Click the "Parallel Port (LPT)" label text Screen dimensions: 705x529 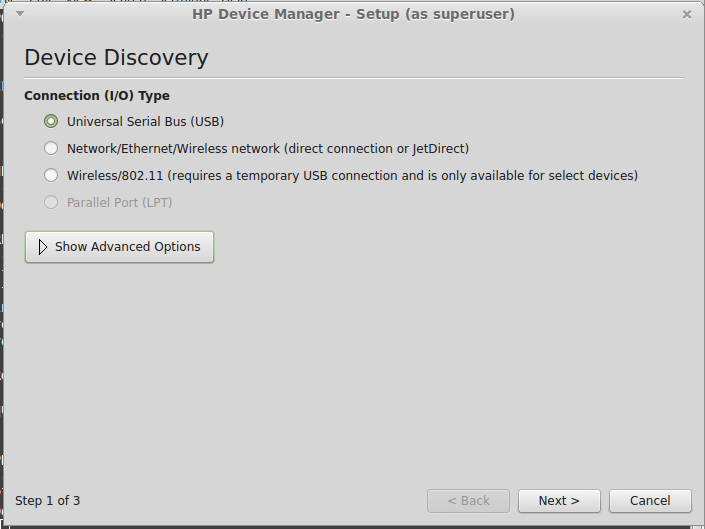pyautogui.click(x=120, y=203)
